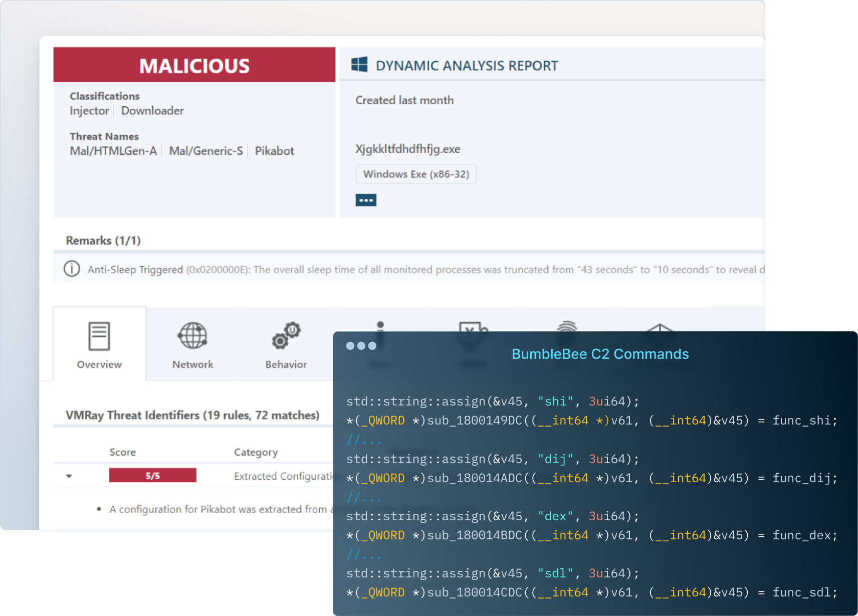Click the Extracted Configuration category cell

click(283, 476)
